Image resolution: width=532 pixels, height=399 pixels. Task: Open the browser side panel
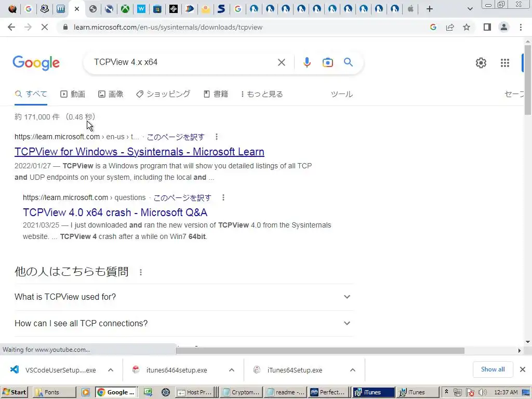point(487,27)
